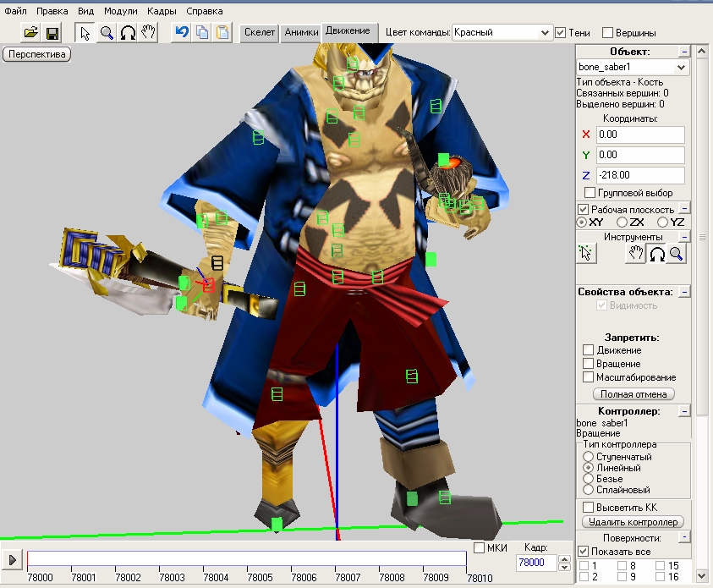Click the Z coordinate input field
The image size is (713, 588).
(639, 175)
